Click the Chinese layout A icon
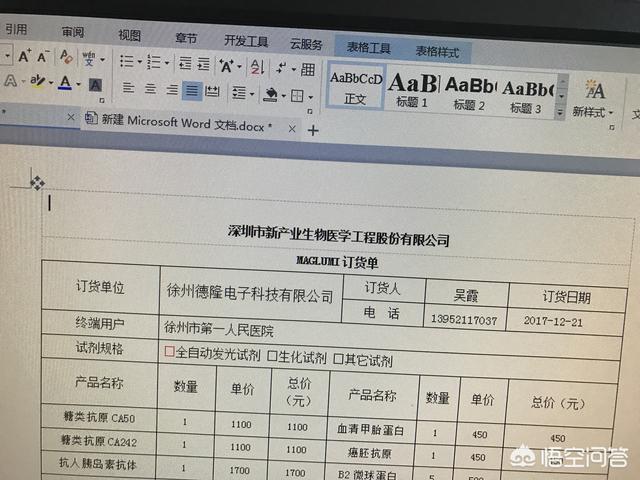 point(227,65)
